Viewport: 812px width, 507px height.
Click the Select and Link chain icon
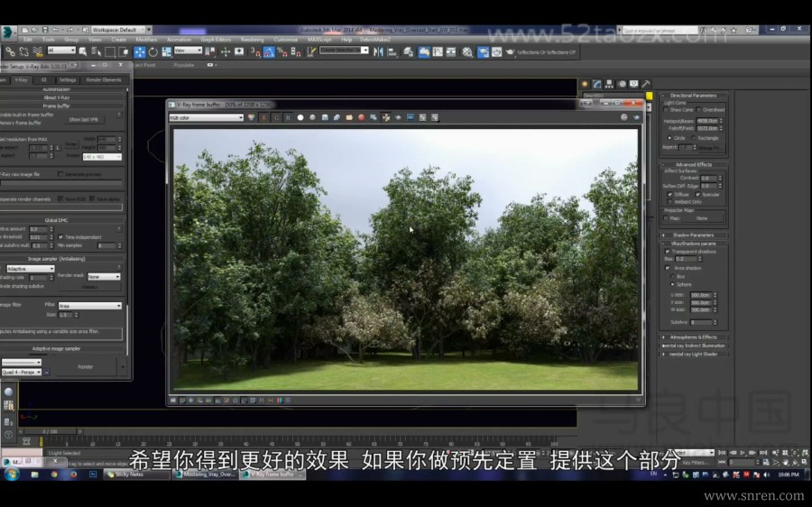(10, 51)
